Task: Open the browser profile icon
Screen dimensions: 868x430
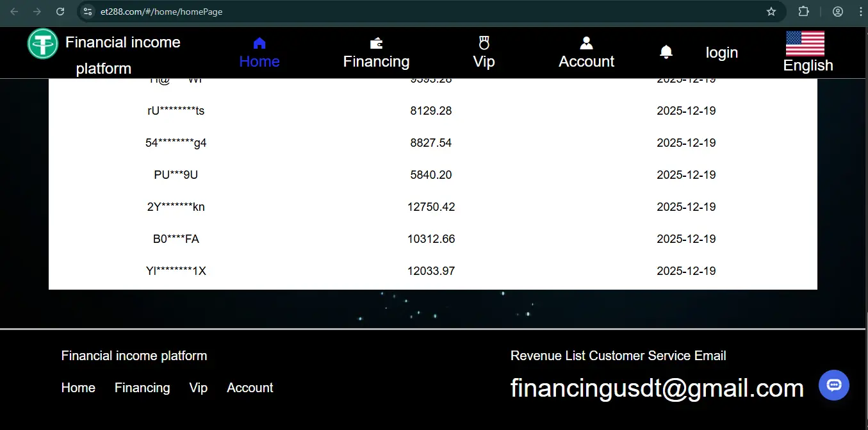Action: click(838, 12)
